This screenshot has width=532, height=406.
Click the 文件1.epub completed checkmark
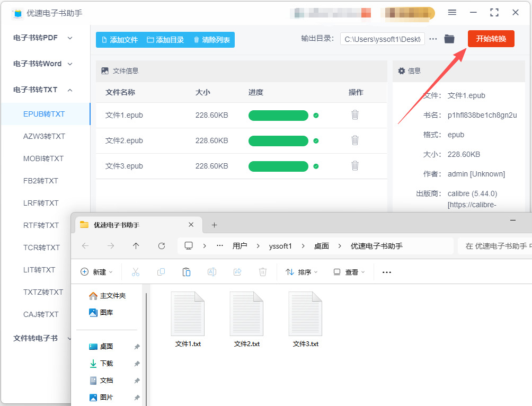pyautogui.click(x=316, y=116)
